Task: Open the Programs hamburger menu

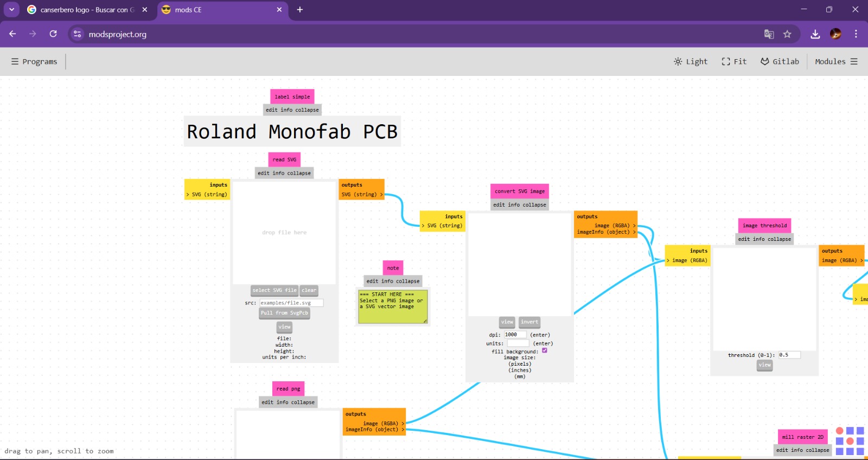Action: click(x=34, y=62)
